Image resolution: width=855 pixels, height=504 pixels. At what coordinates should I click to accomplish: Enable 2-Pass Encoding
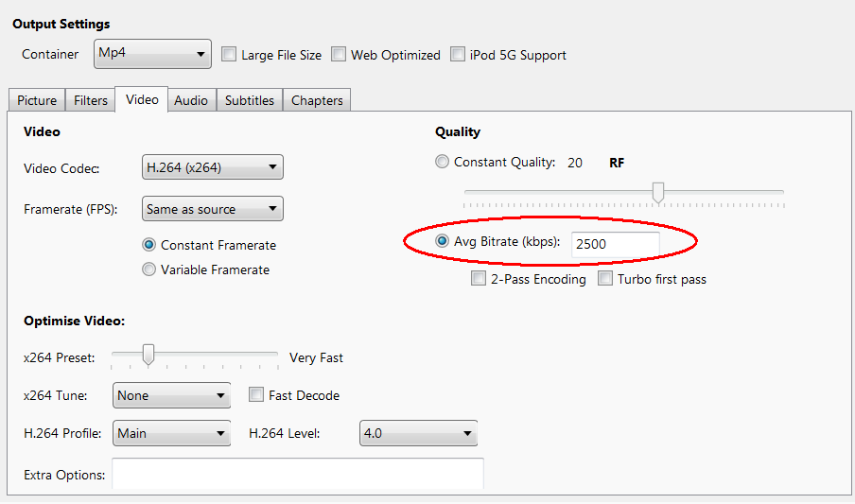click(x=480, y=279)
